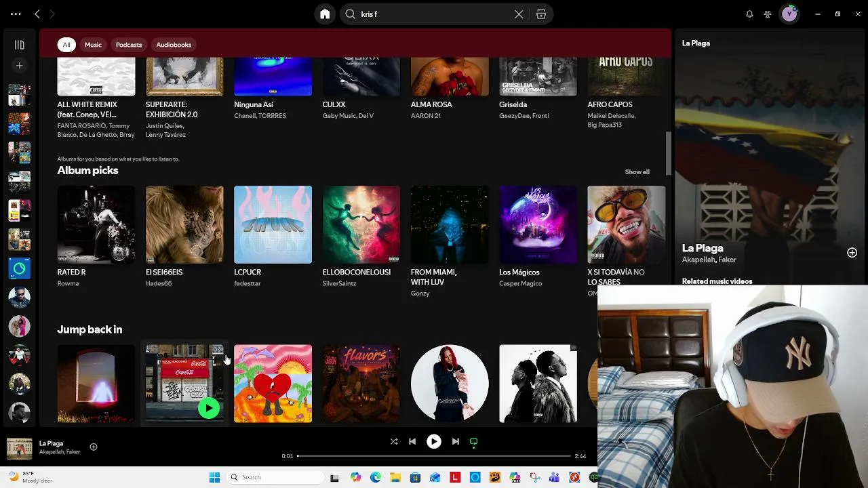Toggle shuffle in the player bar
The width and height of the screenshot is (868, 488).
(394, 441)
